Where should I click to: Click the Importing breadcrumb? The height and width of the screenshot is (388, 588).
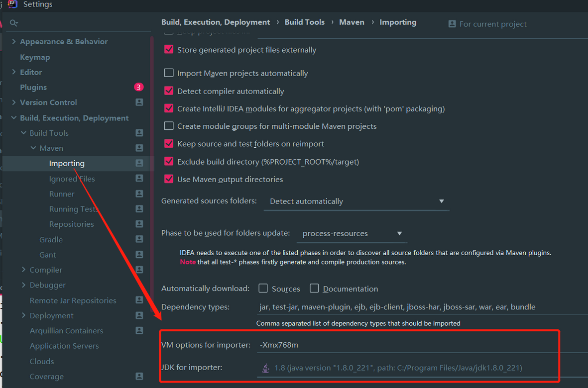point(398,22)
